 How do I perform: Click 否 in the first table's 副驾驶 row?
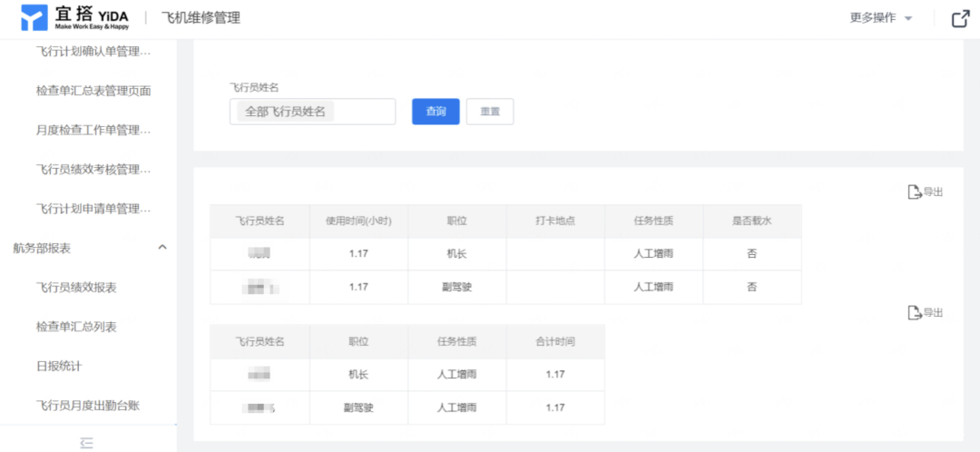tap(752, 287)
